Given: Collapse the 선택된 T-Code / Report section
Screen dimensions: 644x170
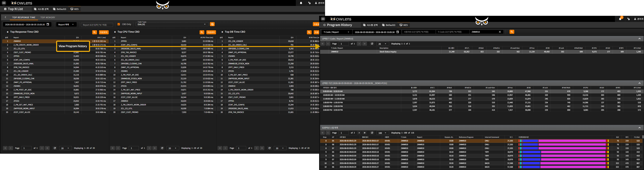Looking at the screenshot, I should coord(639,39).
